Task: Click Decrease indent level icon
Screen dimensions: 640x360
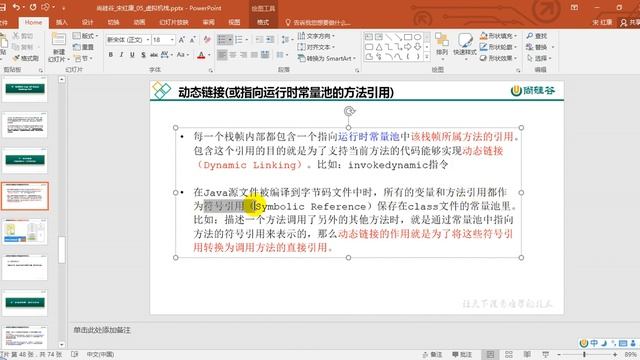Action: [259, 40]
